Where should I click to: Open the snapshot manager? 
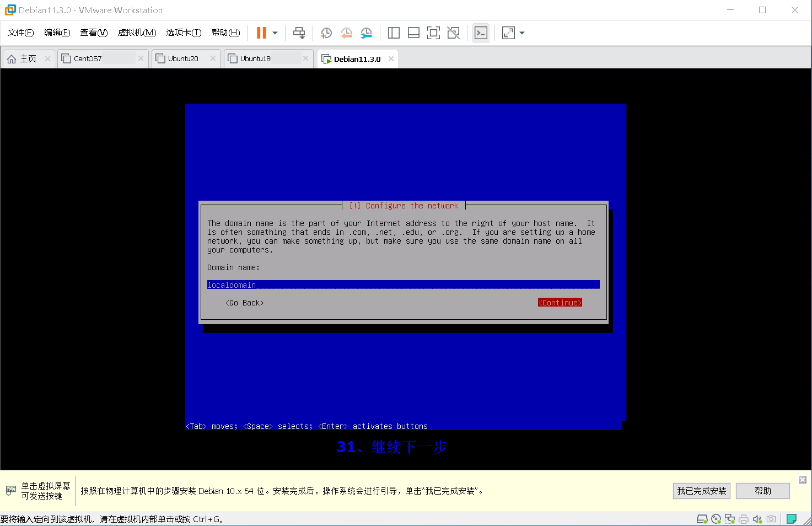367,33
